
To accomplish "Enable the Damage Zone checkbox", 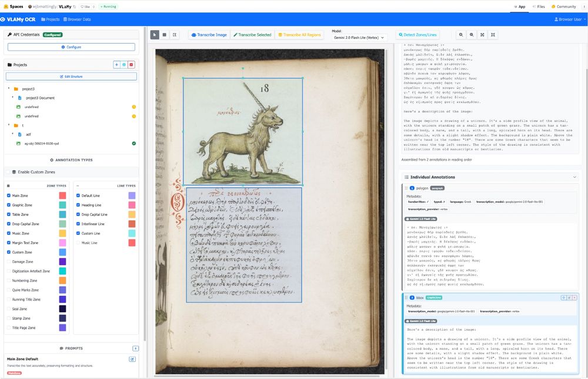I will pyautogui.click(x=9, y=261).
